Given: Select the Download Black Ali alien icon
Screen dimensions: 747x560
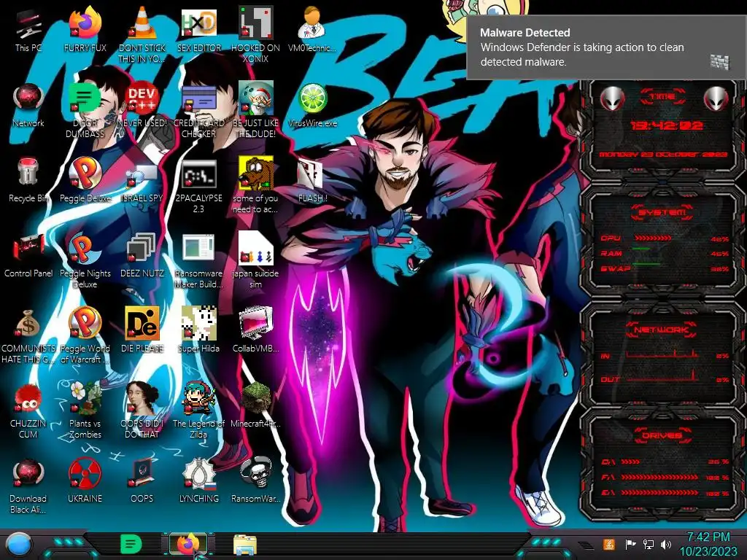Looking at the screenshot, I should coord(28,486).
